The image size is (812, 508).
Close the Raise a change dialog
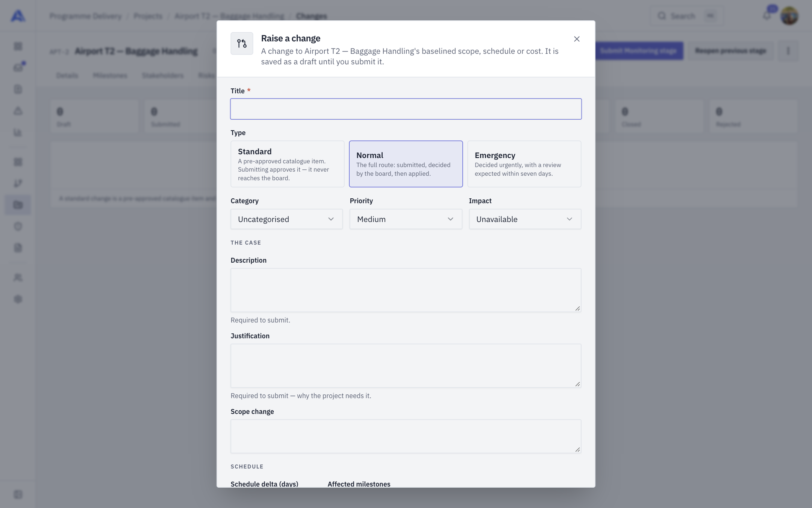pyautogui.click(x=577, y=39)
